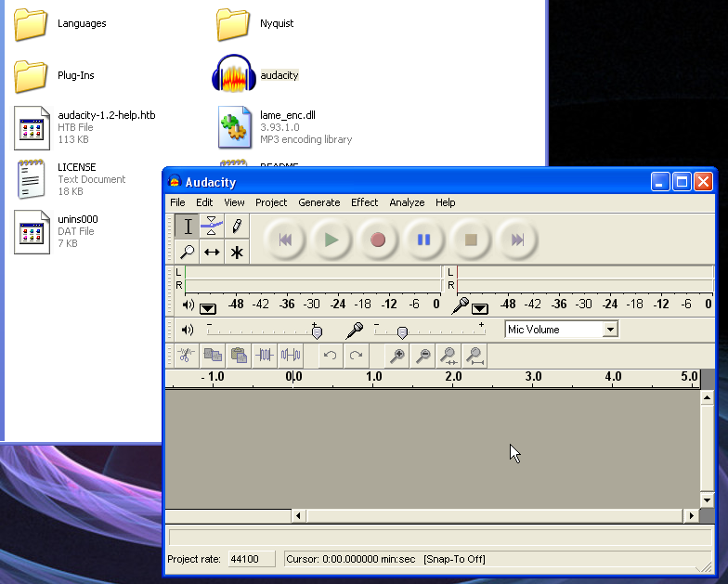Viewport: 728px width, 584px height.
Task: Select the Multi-tool asterisk mode
Action: [x=237, y=252]
